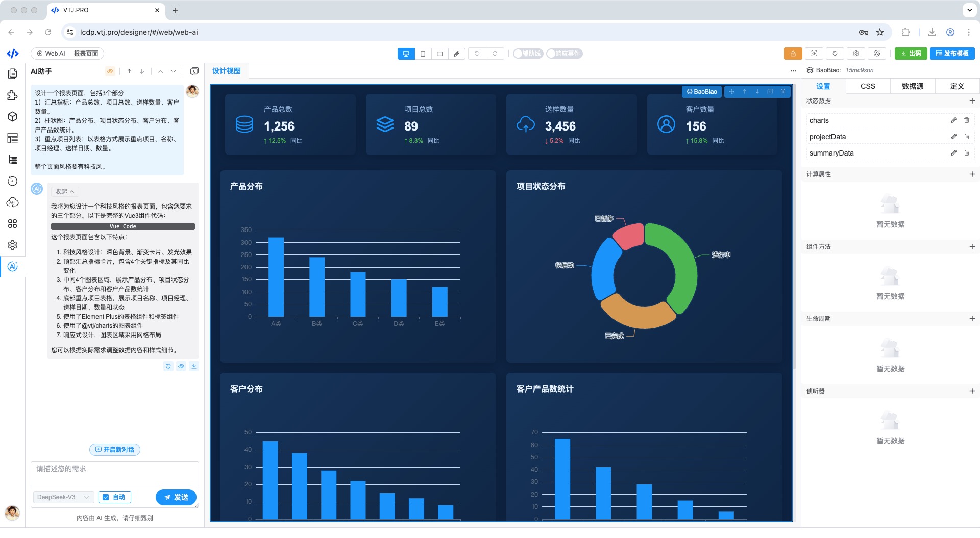This screenshot has height=538, width=980.
Task: Open the history icon in left sidebar
Action: click(x=13, y=181)
